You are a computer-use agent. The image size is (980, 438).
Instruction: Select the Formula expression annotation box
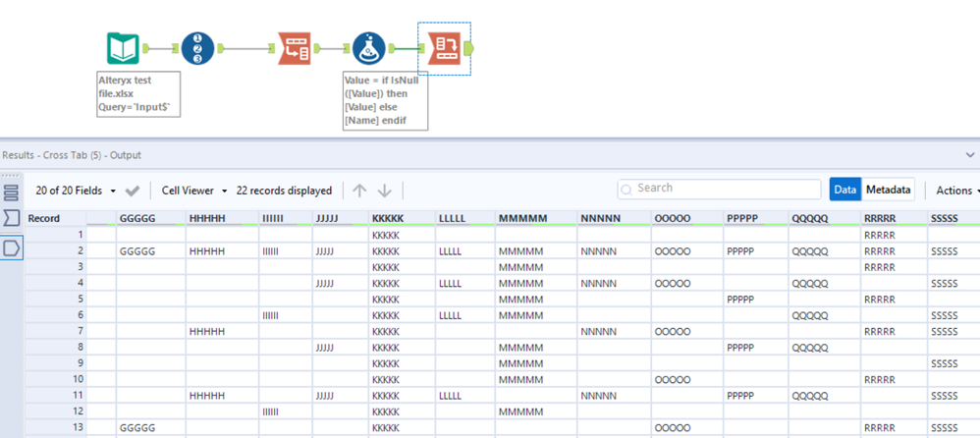coord(386,100)
